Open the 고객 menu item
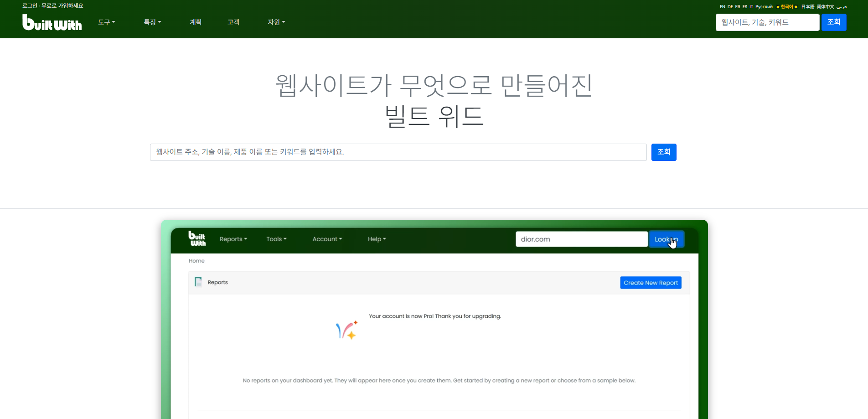This screenshot has height=419, width=868. (x=233, y=22)
